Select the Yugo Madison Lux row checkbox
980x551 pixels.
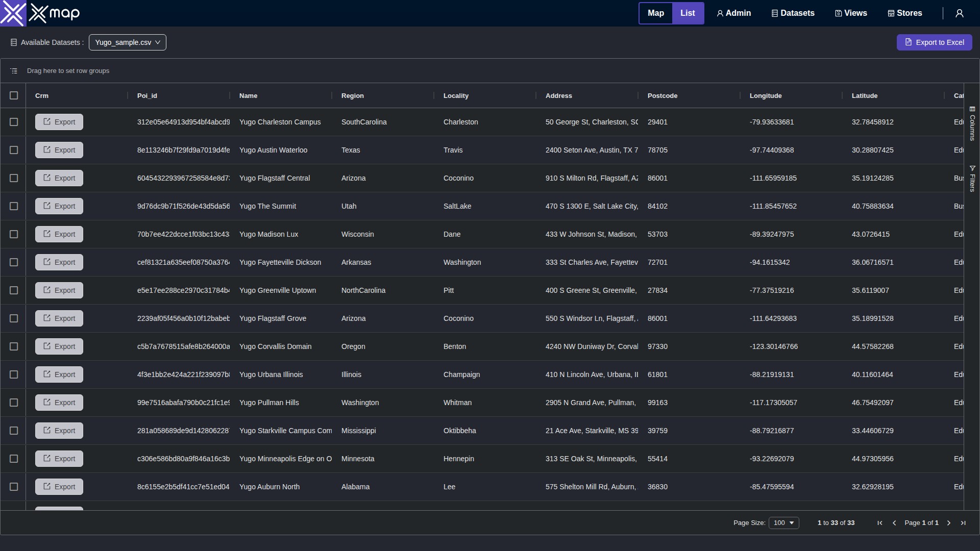point(14,234)
